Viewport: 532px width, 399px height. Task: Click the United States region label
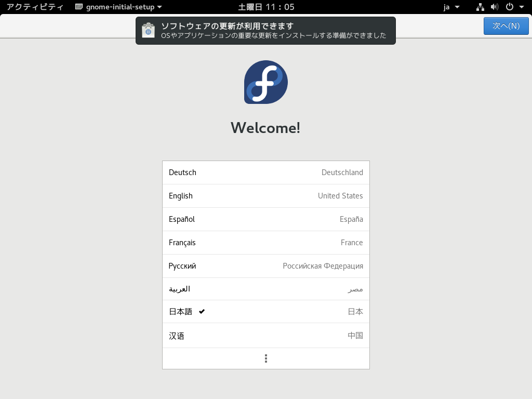pos(340,196)
